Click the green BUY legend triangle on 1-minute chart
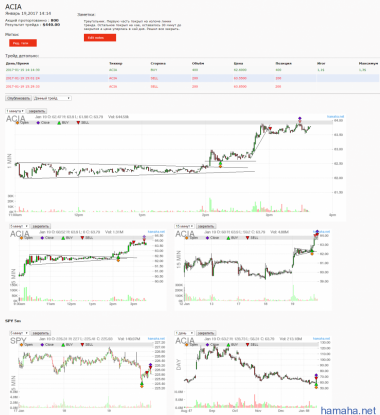Screen dimensions: 380x415 (x=59, y=123)
